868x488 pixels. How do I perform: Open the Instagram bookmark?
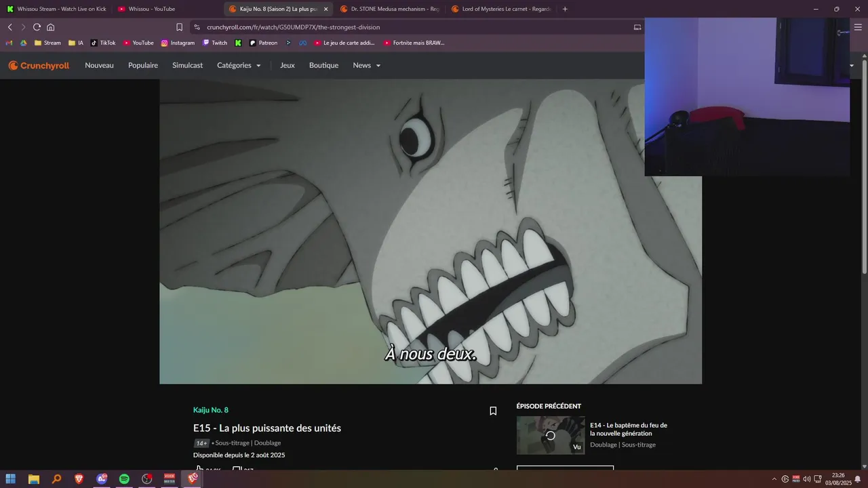pyautogui.click(x=178, y=43)
